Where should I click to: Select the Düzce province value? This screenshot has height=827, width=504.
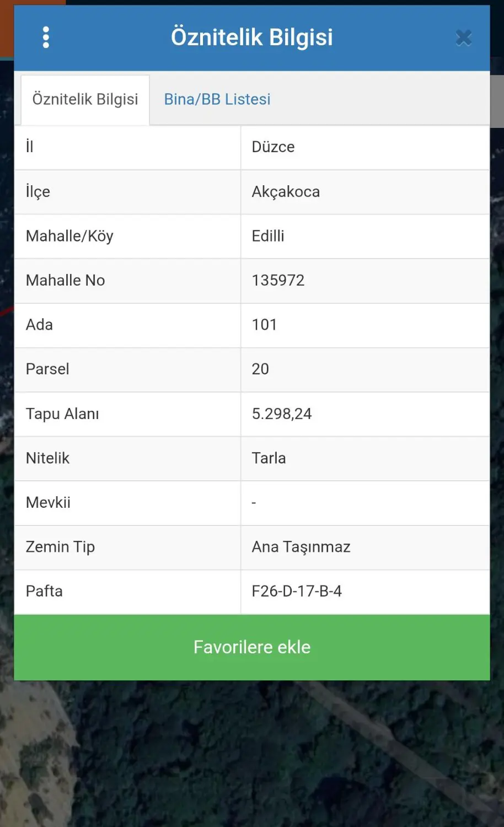[x=273, y=147]
